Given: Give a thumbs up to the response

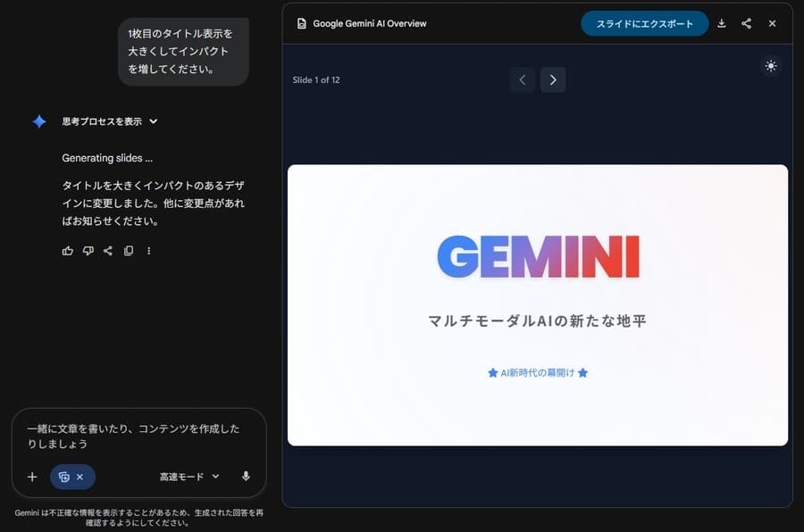Looking at the screenshot, I should point(67,251).
